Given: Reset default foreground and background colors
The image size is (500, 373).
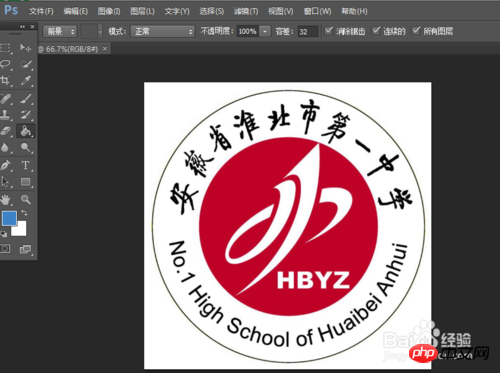Looking at the screenshot, I should point(3,234).
